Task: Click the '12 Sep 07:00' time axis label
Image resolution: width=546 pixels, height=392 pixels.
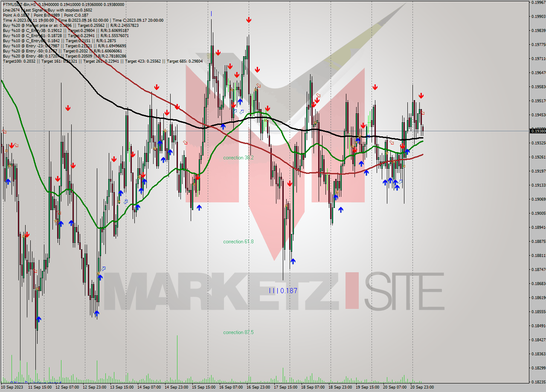Action: tap(67, 387)
